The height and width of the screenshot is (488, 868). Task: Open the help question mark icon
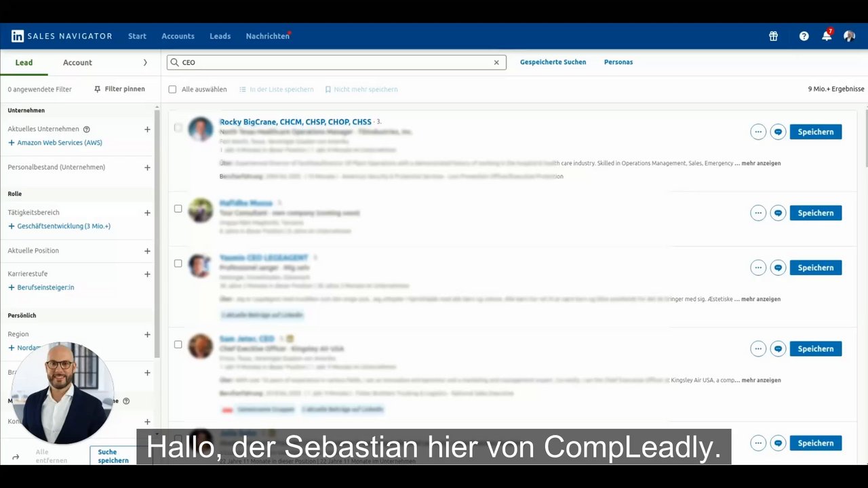pos(804,36)
